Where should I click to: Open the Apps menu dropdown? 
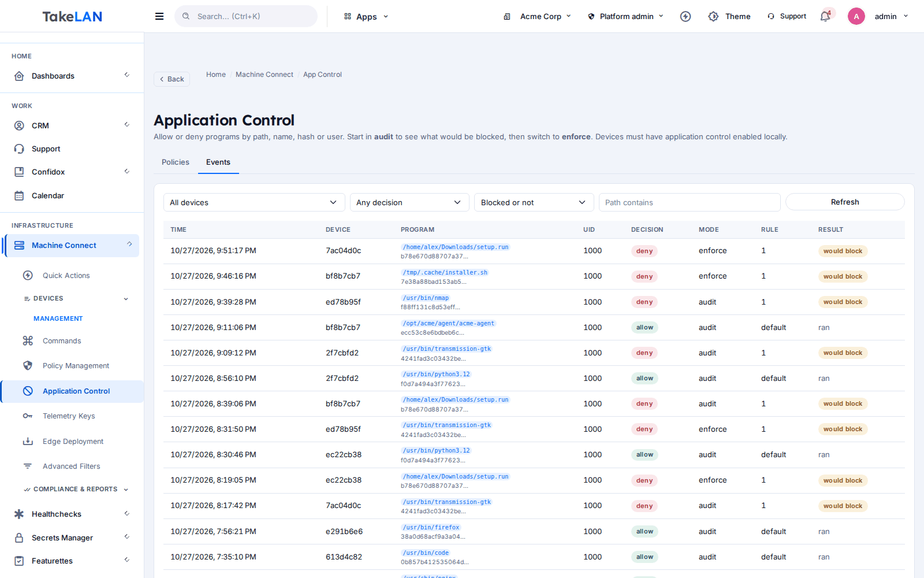tap(366, 16)
